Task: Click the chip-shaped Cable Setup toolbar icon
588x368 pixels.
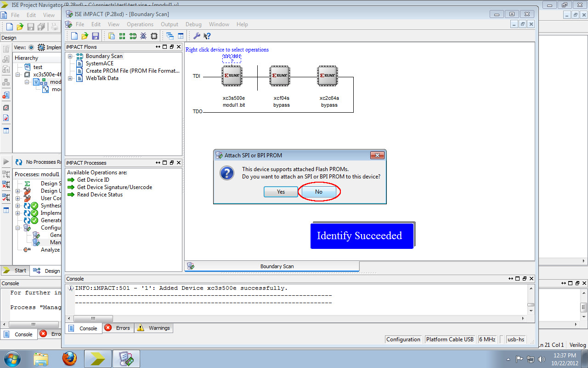Action: click(154, 36)
